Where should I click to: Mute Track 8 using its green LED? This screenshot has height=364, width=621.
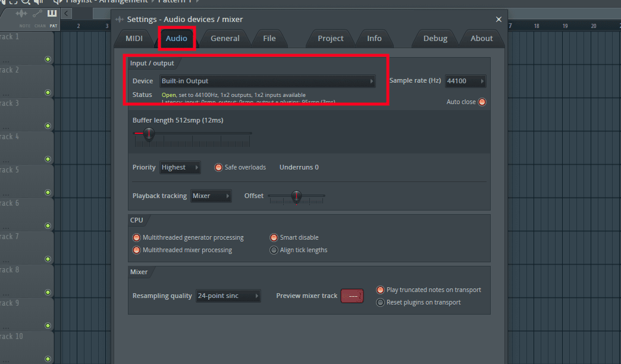pyautogui.click(x=48, y=293)
